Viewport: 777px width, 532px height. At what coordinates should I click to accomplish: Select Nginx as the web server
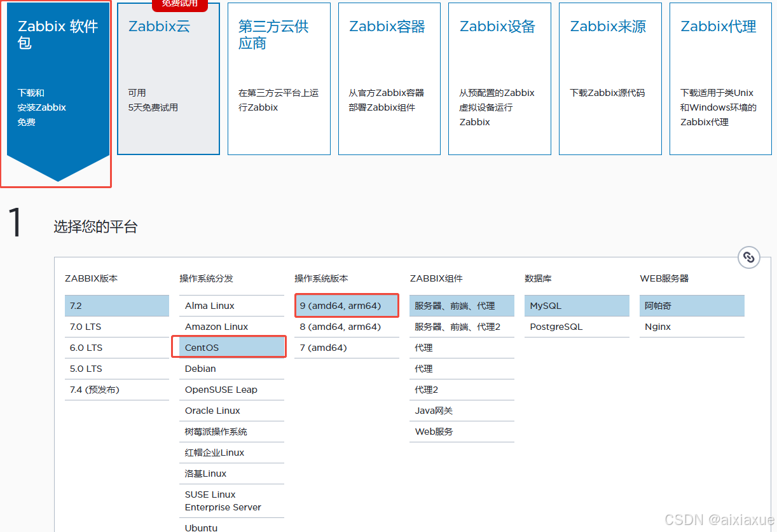[x=692, y=327]
